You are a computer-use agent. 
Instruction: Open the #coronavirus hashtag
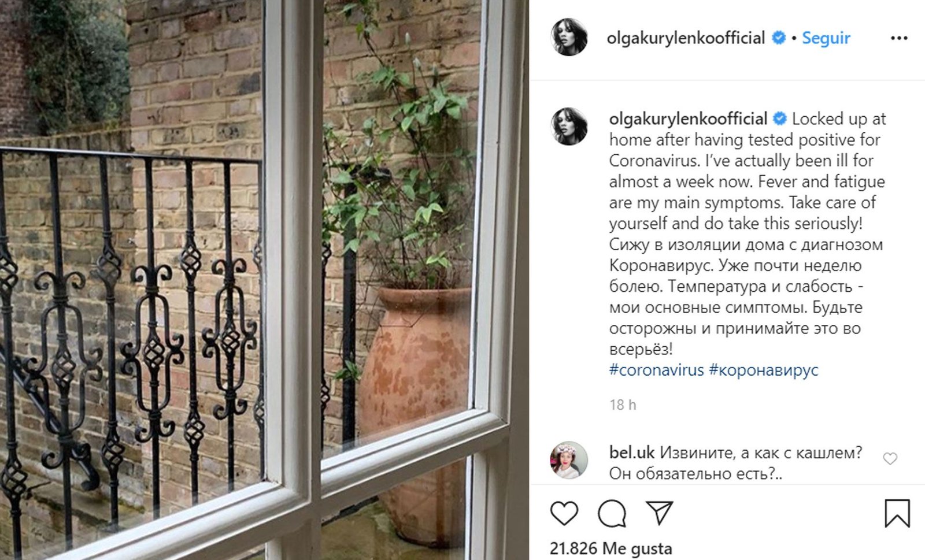coord(656,370)
